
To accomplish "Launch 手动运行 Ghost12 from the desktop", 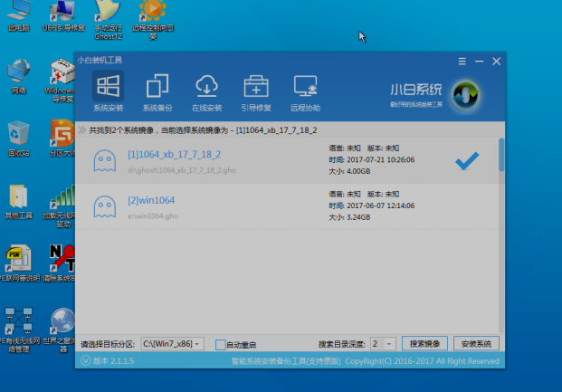I will tap(109, 18).
